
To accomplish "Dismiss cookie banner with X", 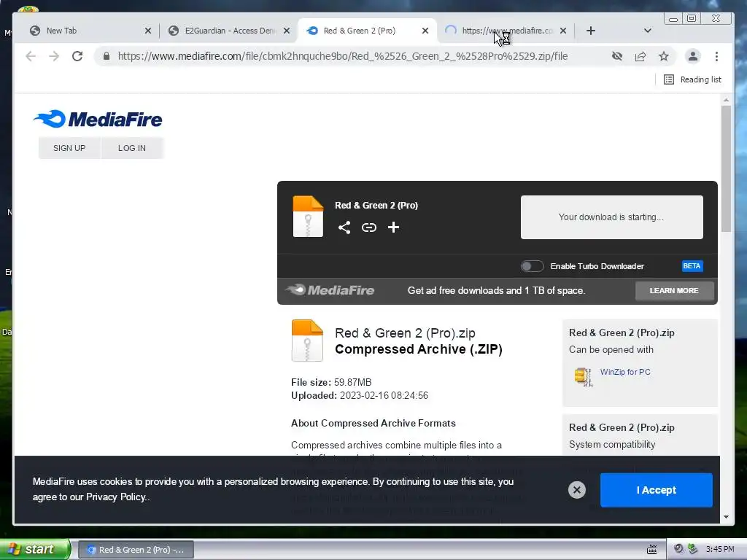I will pyautogui.click(x=576, y=490).
